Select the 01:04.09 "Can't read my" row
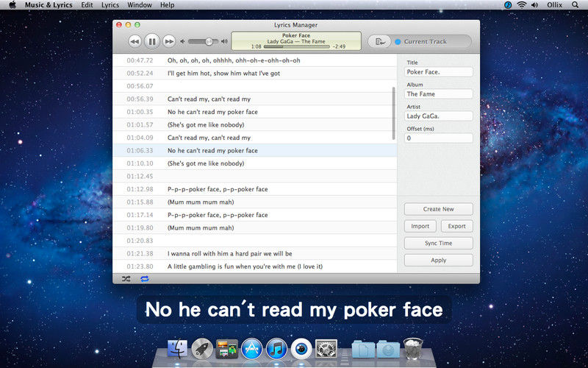Screen dimensions: 588x368 tap(254, 138)
